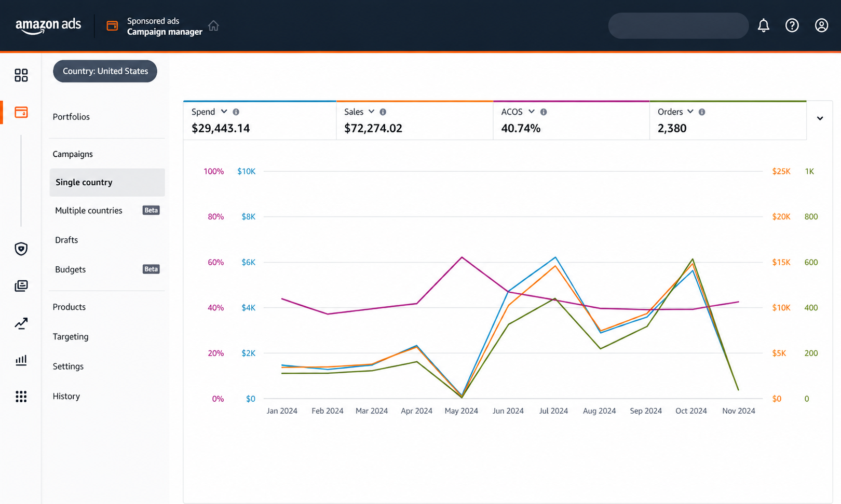Click the header search field
841x504 pixels.
pyautogui.click(x=678, y=25)
